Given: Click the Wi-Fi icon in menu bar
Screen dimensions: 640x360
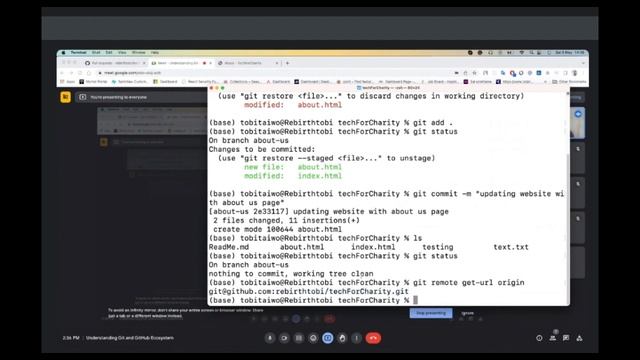Looking at the screenshot, I should (522, 53).
